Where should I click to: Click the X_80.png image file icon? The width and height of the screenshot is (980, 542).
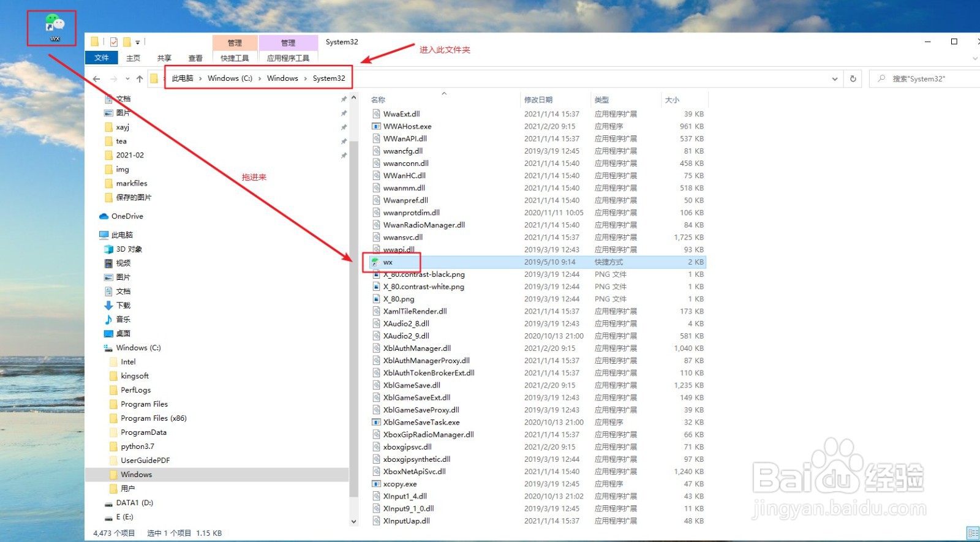(x=376, y=299)
